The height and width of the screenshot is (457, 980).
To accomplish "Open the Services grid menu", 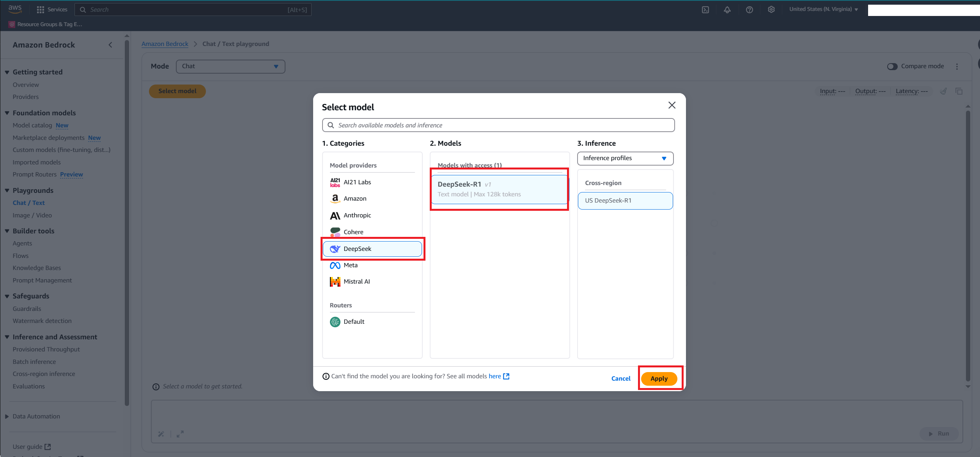I will coord(52,9).
